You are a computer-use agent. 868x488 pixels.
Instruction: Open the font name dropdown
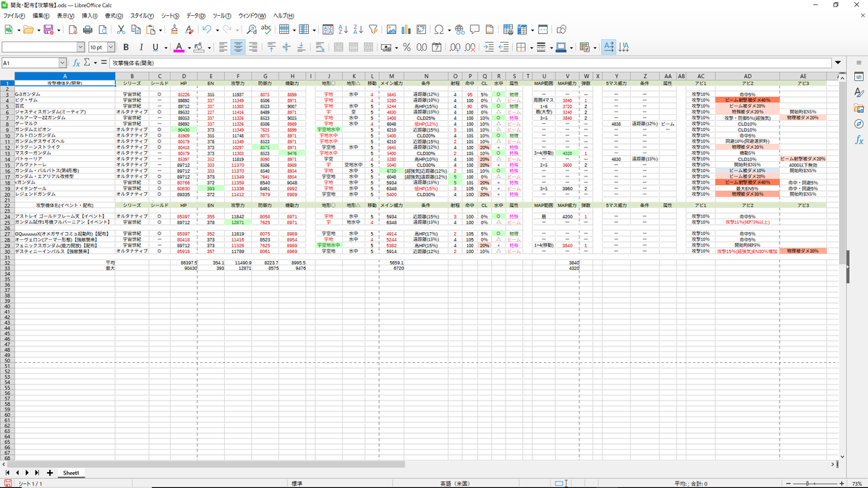(81, 48)
